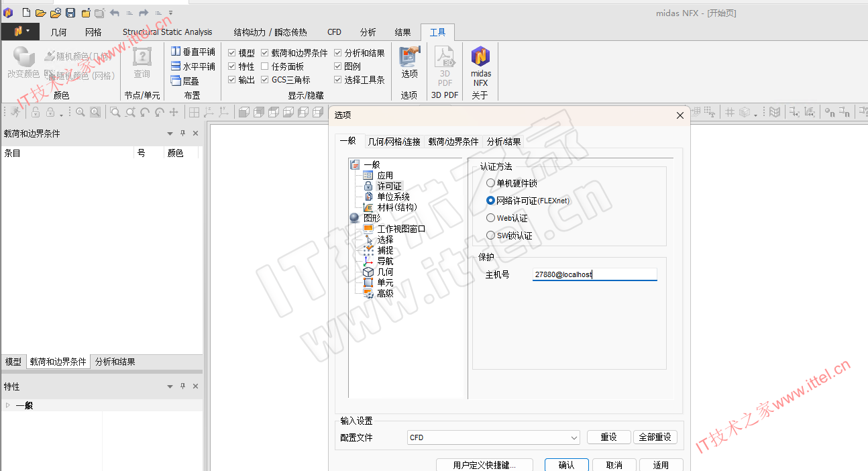Select 应用 in options tree
This screenshot has height=471, width=868.
click(385, 175)
